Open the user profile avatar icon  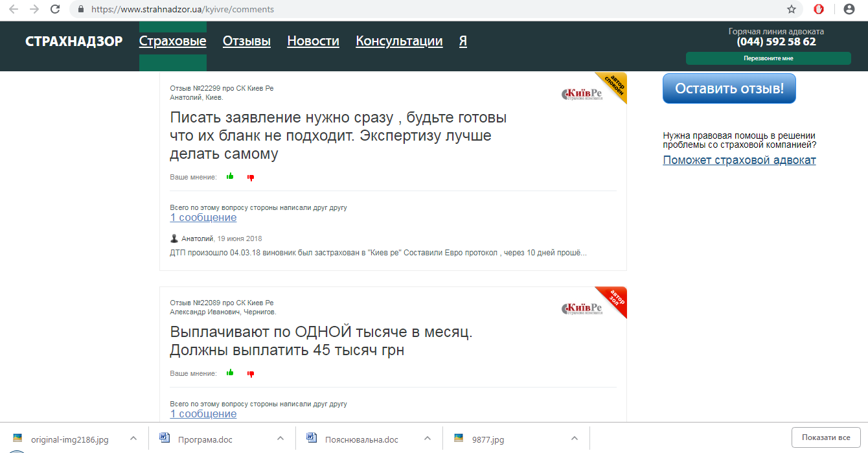(849, 9)
